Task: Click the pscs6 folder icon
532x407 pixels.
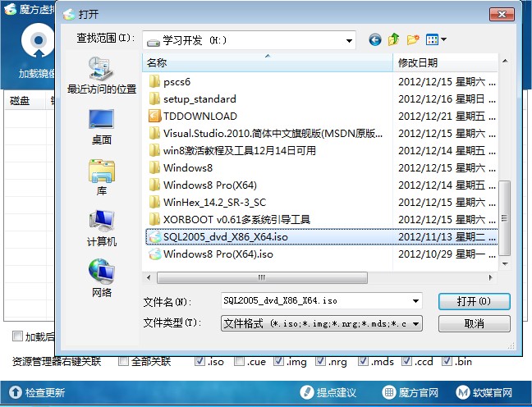Action: tap(154, 81)
